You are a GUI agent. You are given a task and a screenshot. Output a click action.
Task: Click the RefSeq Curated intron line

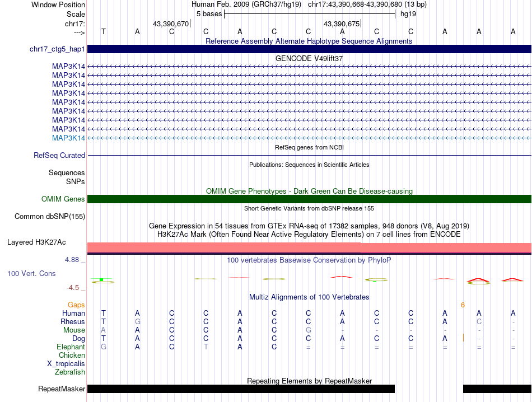pos(309,156)
